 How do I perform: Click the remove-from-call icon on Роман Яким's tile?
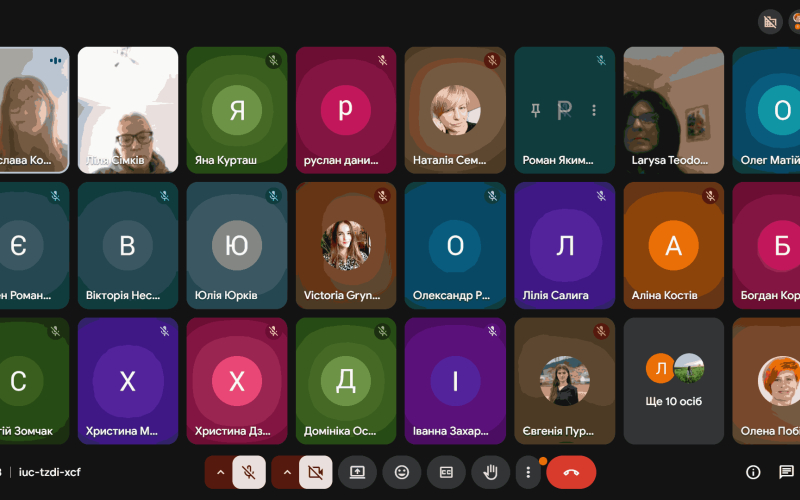click(564, 110)
